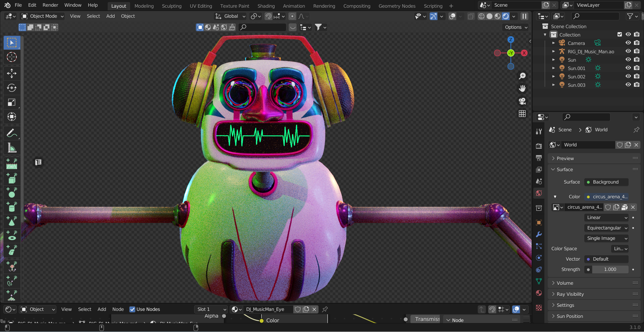
Task: Click the X axis on navigation gizmo
Action: pos(524,53)
